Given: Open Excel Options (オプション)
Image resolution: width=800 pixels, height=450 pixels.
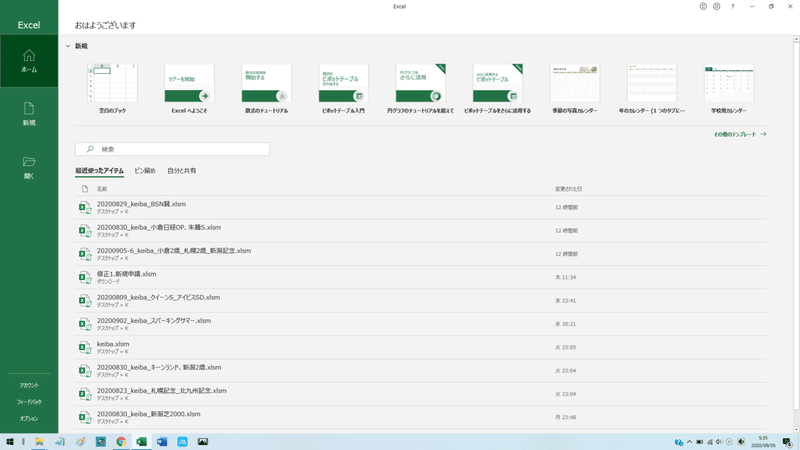Looking at the screenshot, I should click(29, 418).
